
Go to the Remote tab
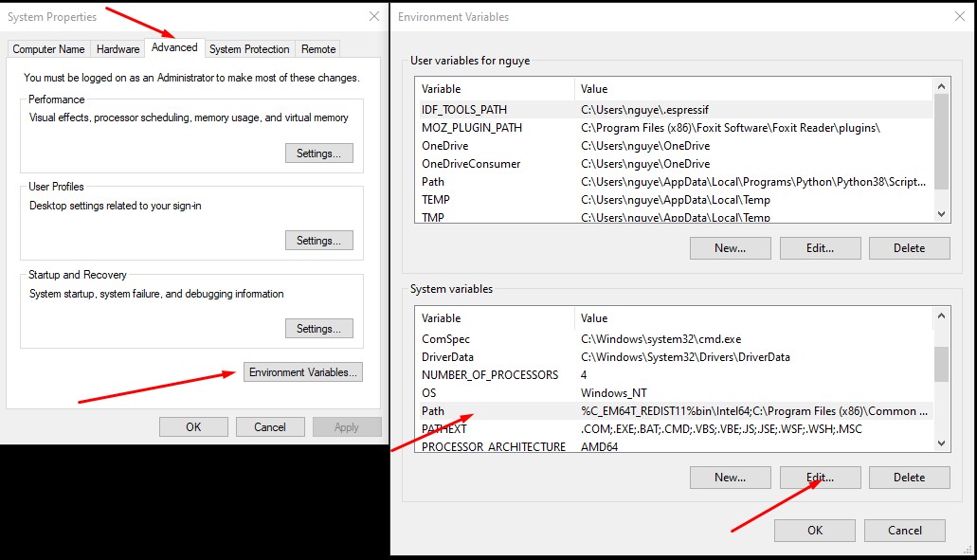pos(318,49)
